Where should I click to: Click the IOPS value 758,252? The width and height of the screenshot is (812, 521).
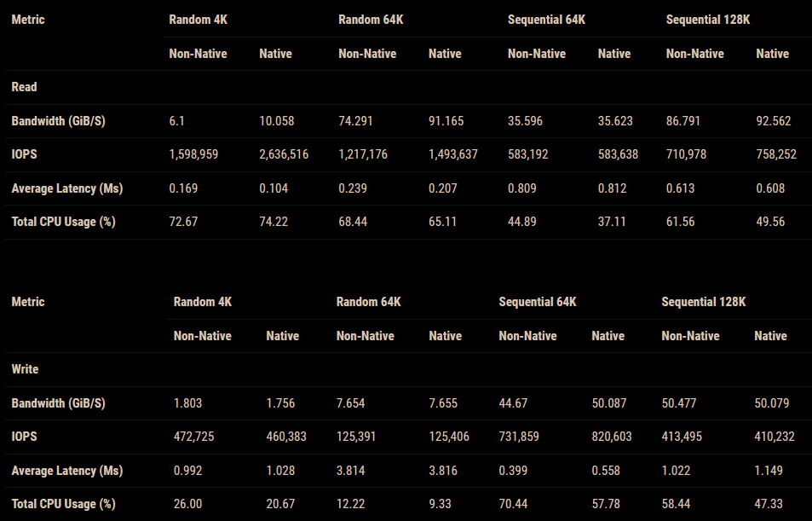[x=776, y=154]
